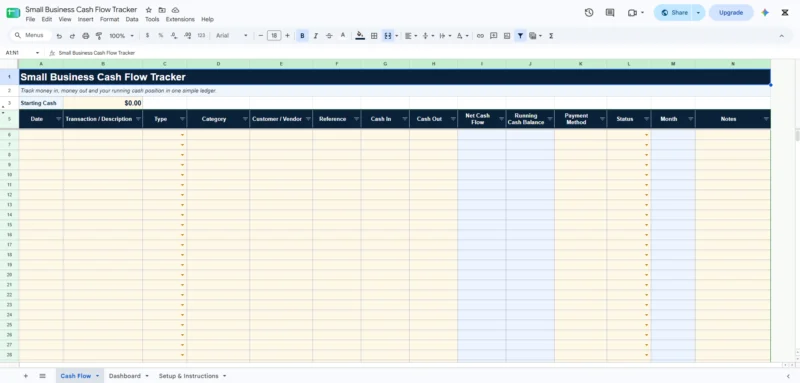This screenshot has width=800, height=383.
Task: Open the Arial font dropdown
Action: coord(231,36)
